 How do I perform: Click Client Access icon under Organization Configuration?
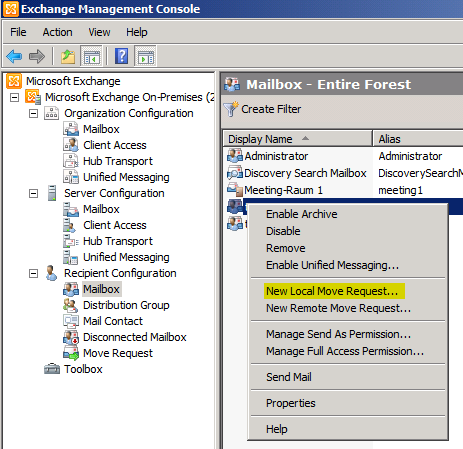pos(71,145)
